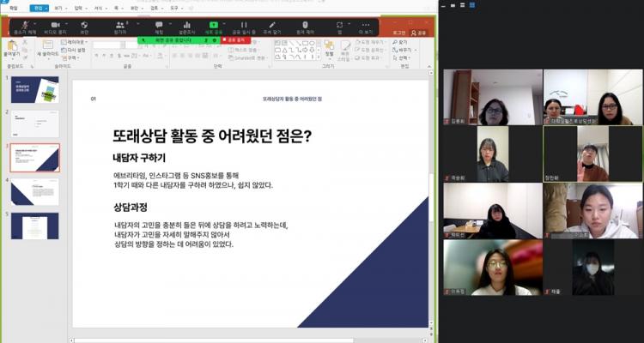Image resolution: width=644 pixels, height=343 pixels.
Task: Open the 파일 menu in the menu bar
Action: [x=13, y=7]
